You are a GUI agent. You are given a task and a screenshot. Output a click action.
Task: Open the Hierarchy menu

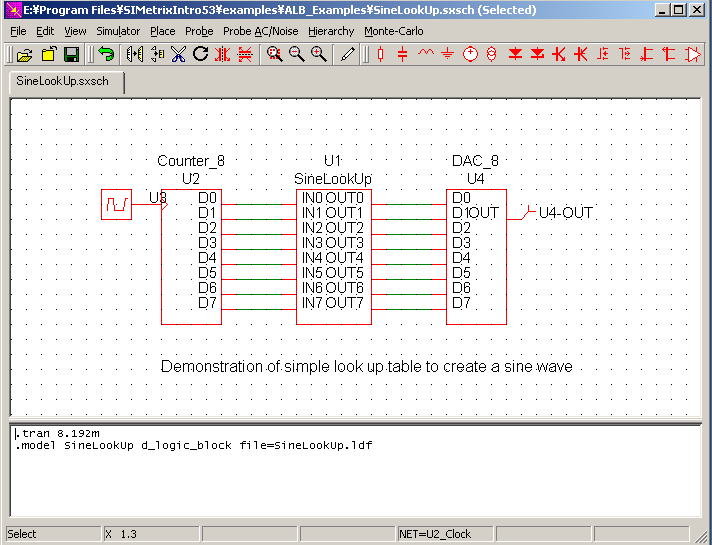[331, 31]
